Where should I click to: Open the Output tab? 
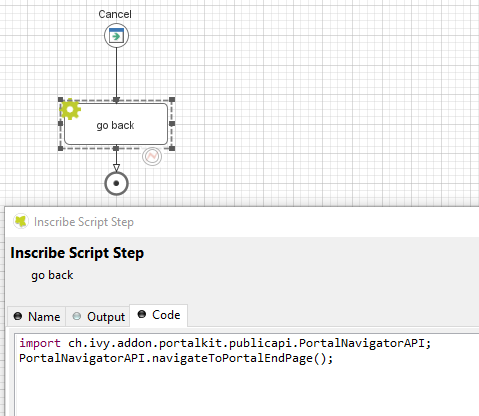98,317
